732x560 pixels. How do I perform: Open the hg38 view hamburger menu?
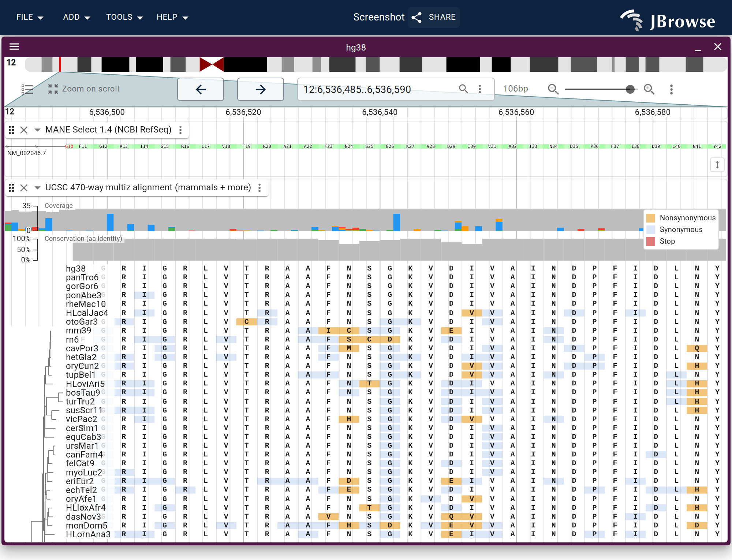[14, 46]
